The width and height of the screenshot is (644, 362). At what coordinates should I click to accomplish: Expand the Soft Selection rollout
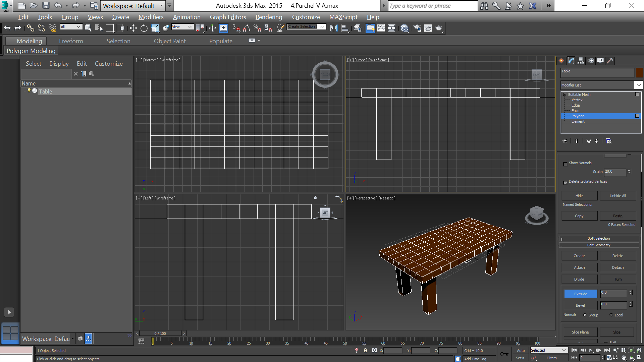(x=599, y=239)
